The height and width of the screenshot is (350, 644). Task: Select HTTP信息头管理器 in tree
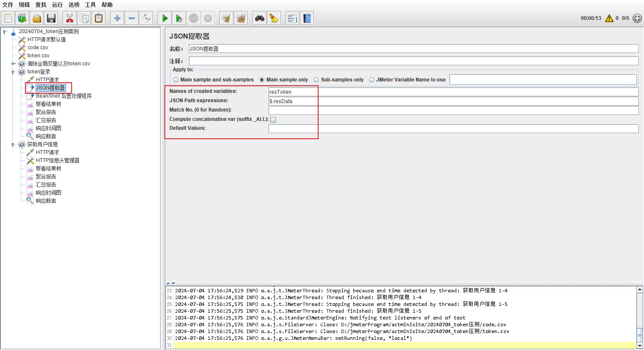(x=57, y=160)
